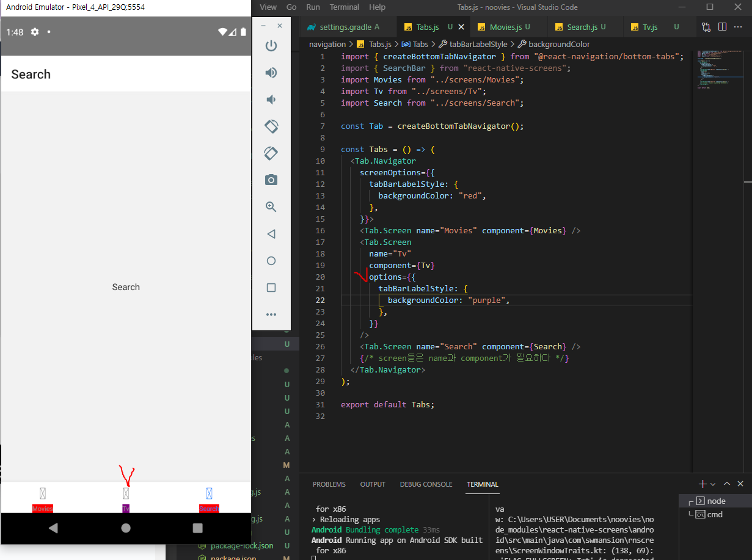752x560 pixels.
Task: Rotate the emulator left
Action: pos(271,126)
